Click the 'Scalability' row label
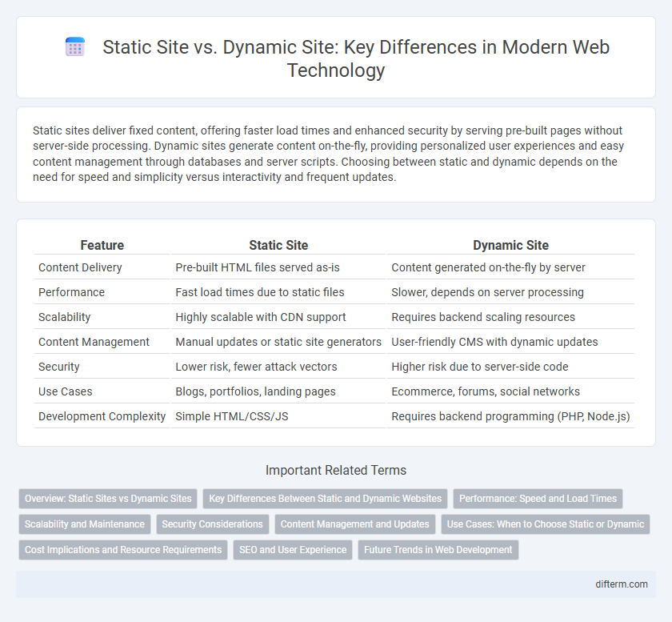672x622 pixels. pyautogui.click(x=102, y=317)
